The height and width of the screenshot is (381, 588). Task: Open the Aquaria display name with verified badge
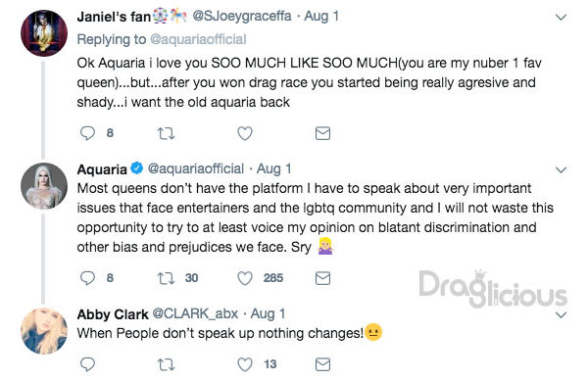click(110, 169)
